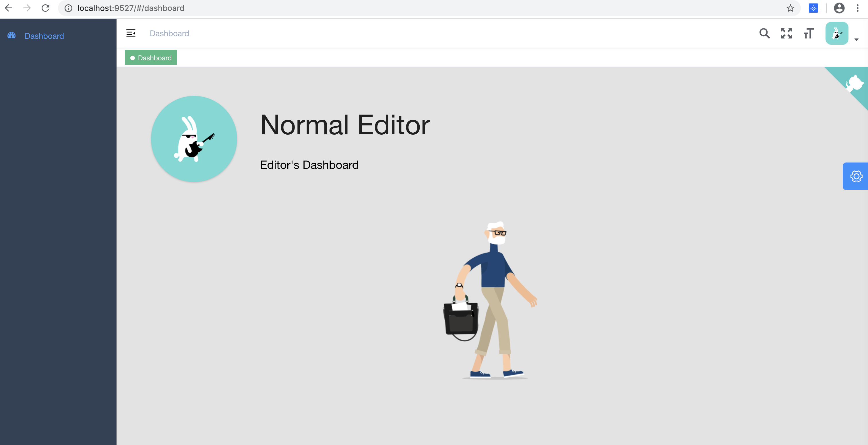868x445 pixels.
Task: Click the caret arrow beside the avatar
Action: click(x=856, y=40)
